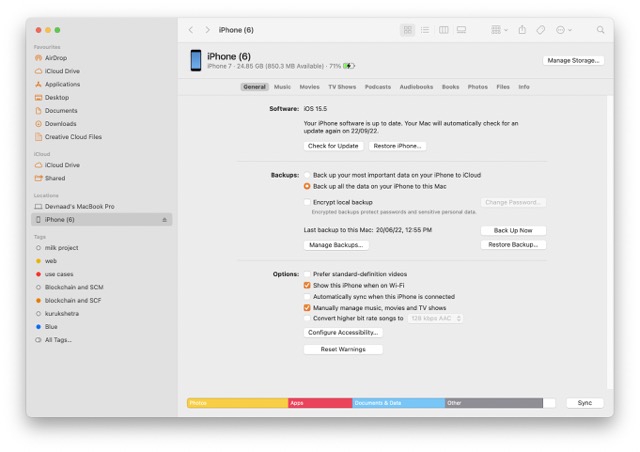This screenshot has width=640, height=452.
Task: Switch to gallery view
Action: coord(461,30)
